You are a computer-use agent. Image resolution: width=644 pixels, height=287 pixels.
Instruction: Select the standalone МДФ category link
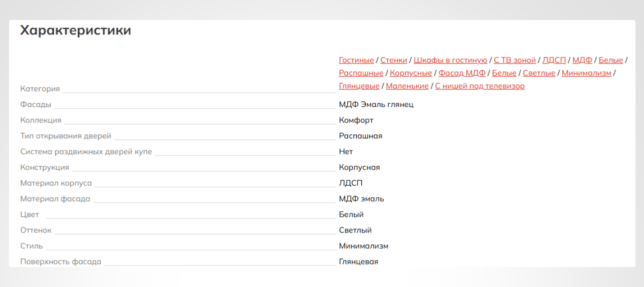pos(582,60)
